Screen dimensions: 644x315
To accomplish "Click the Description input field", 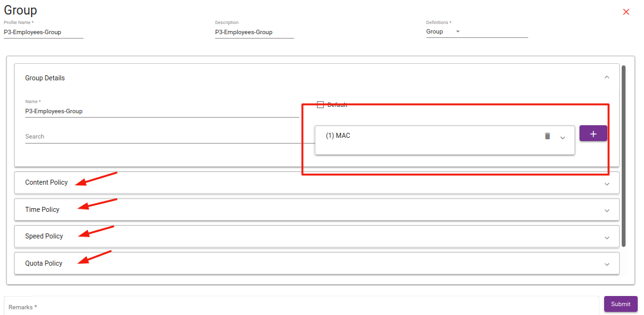I will (x=254, y=32).
